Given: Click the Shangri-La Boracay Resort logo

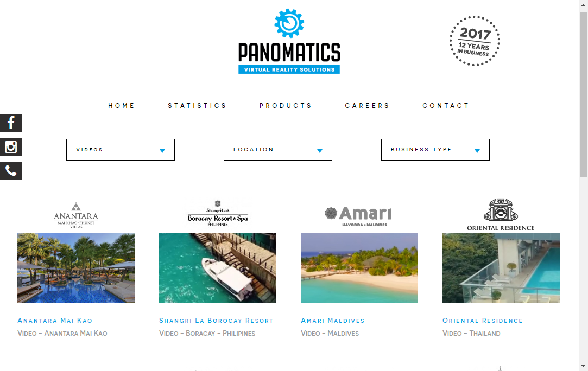Looking at the screenshot, I should [218, 213].
